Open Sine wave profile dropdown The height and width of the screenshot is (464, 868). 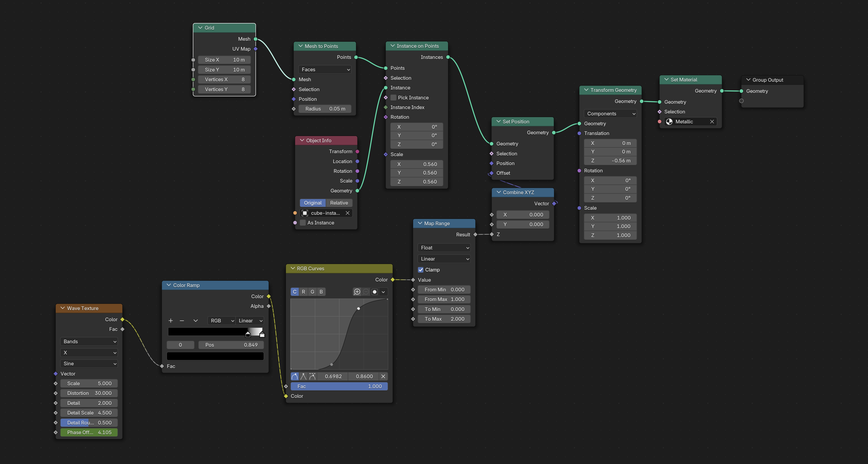click(89, 363)
